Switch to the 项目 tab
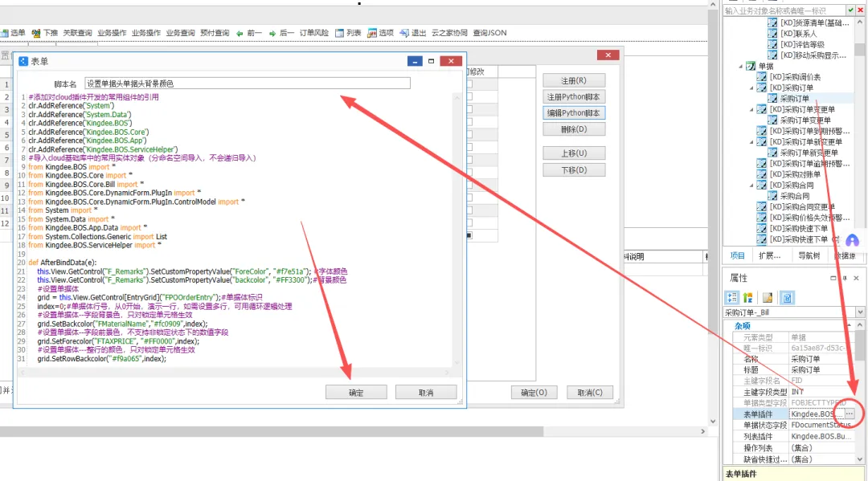The image size is (868, 481). click(737, 255)
